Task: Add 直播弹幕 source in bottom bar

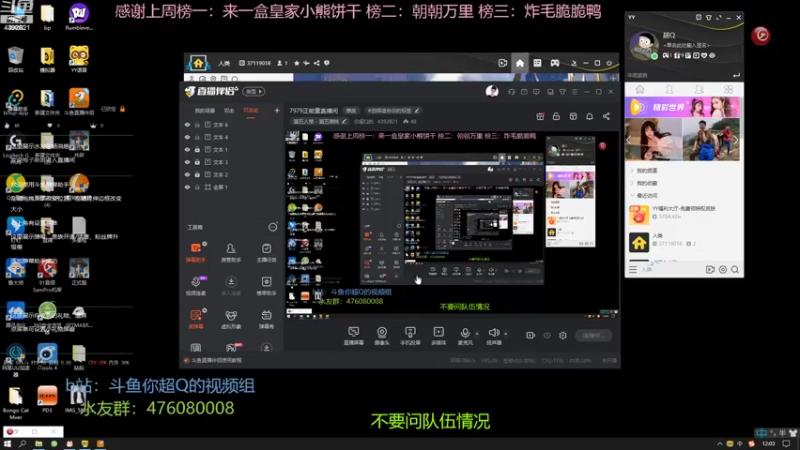Action: pyautogui.click(x=354, y=336)
